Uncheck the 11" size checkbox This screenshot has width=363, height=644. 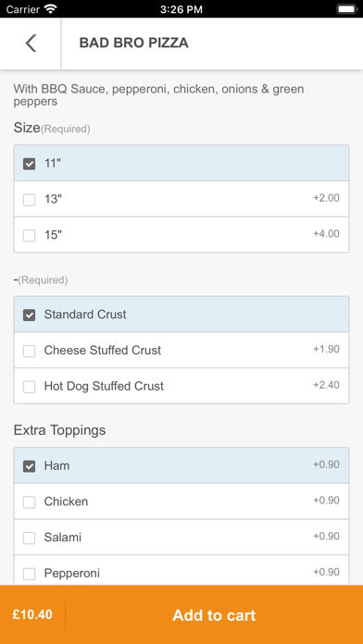click(x=30, y=164)
